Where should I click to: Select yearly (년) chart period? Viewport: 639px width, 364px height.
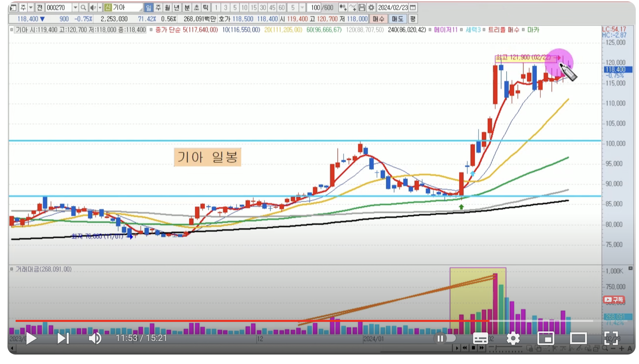(x=177, y=7)
